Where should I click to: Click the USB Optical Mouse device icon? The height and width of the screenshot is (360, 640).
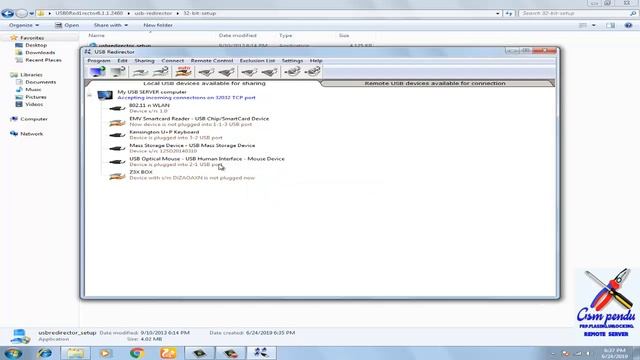point(117,162)
